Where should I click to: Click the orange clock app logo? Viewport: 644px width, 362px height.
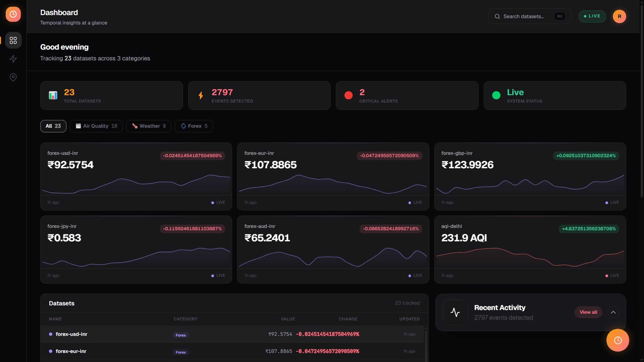coord(13,14)
